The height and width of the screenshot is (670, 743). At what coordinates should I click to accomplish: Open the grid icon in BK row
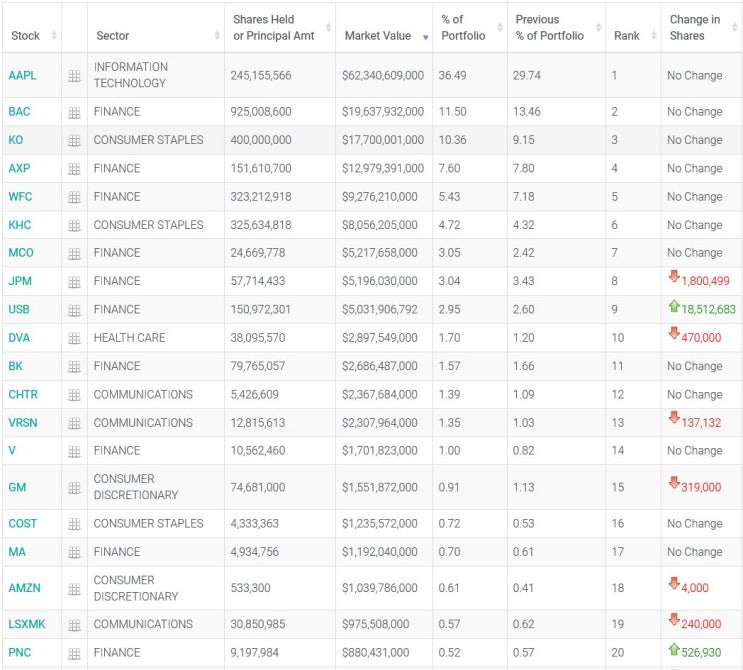click(x=74, y=367)
